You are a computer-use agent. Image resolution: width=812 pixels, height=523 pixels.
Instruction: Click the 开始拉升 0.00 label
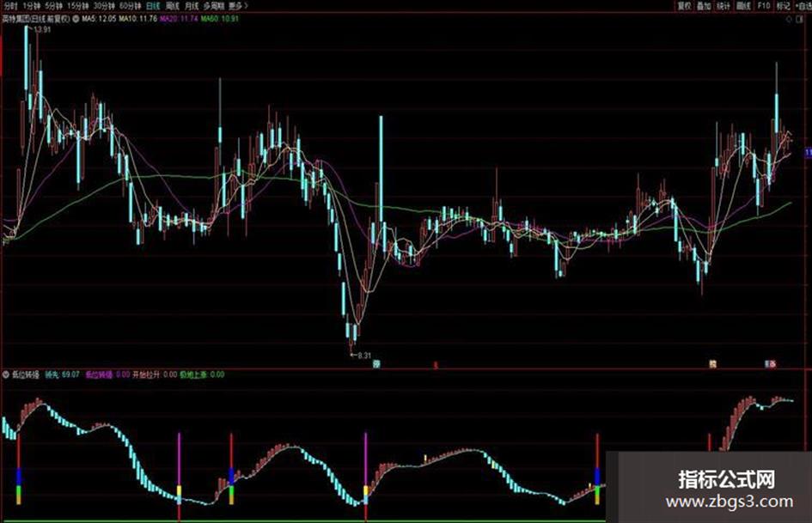coord(155,374)
